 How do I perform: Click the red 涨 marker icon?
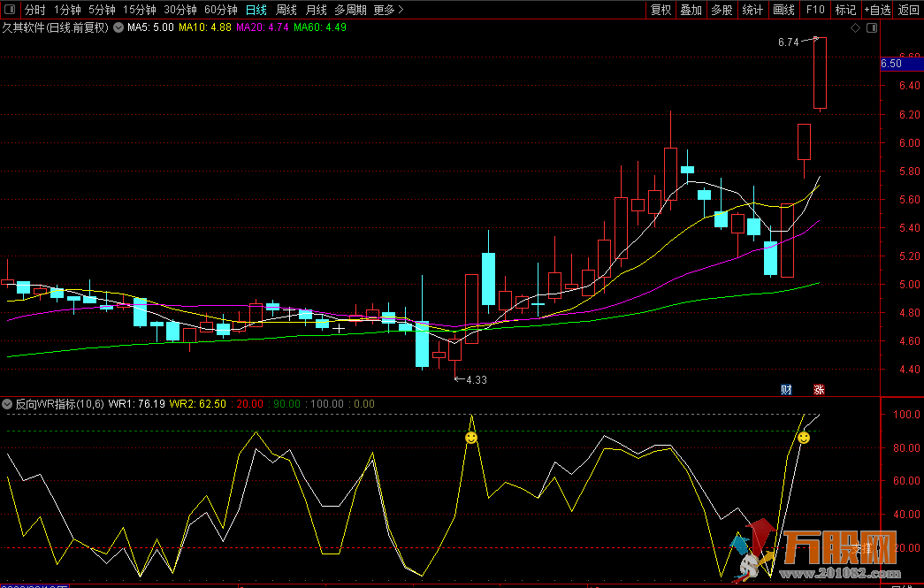pyautogui.click(x=819, y=389)
